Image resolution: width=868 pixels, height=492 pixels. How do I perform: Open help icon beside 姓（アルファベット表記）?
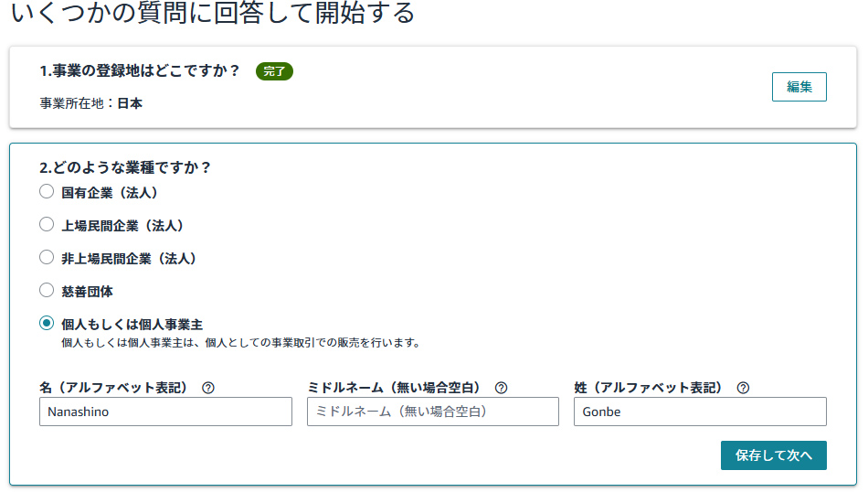743,388
